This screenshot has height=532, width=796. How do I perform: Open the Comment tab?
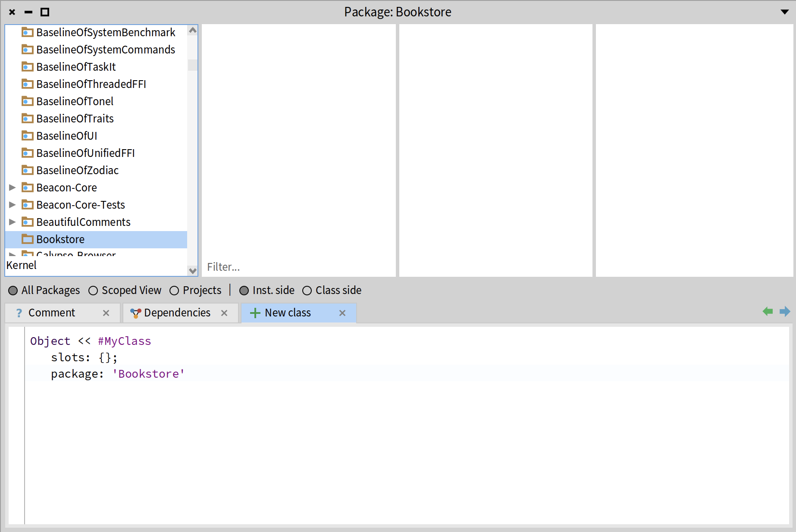pos(52,313)
